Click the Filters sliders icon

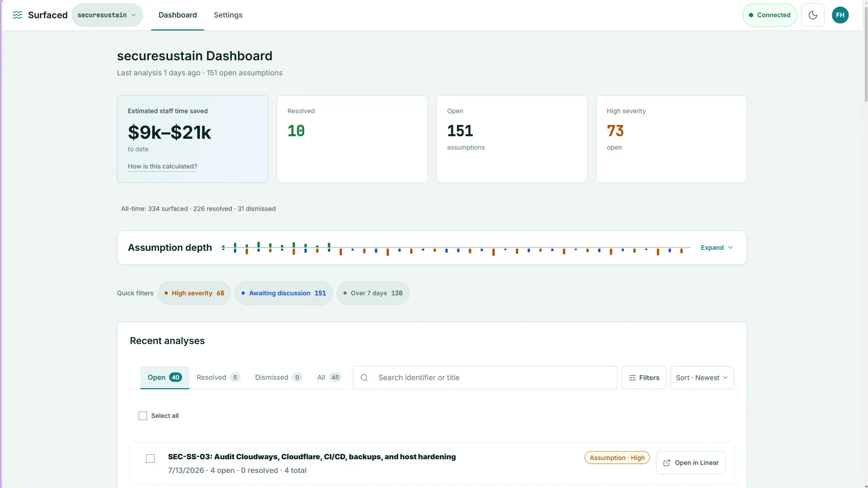pos(632,378)
